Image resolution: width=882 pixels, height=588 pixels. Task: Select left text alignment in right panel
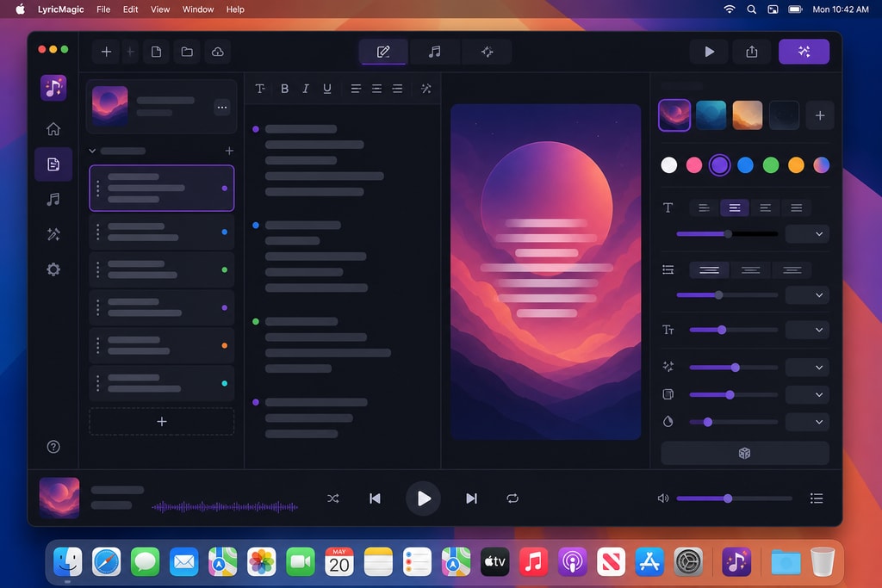704,208
